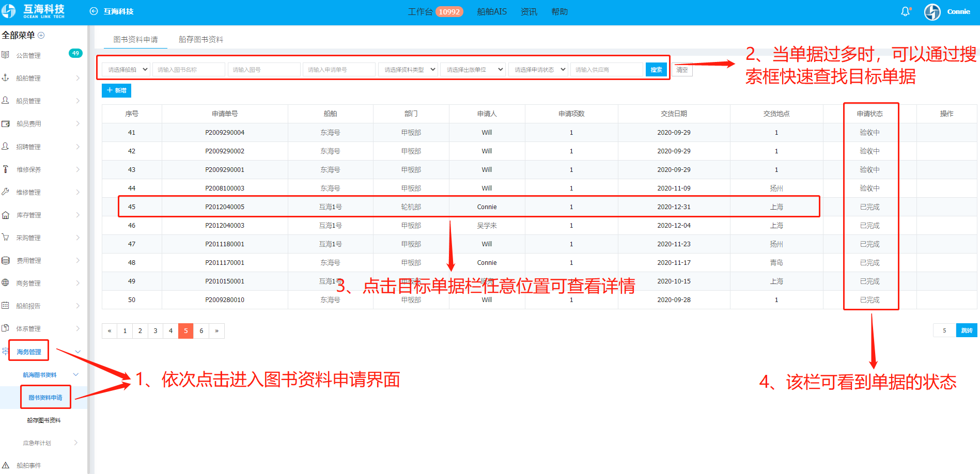Expand the 船员管理 menu chevron
Viewport: 980px width, 474px height.
77,101
